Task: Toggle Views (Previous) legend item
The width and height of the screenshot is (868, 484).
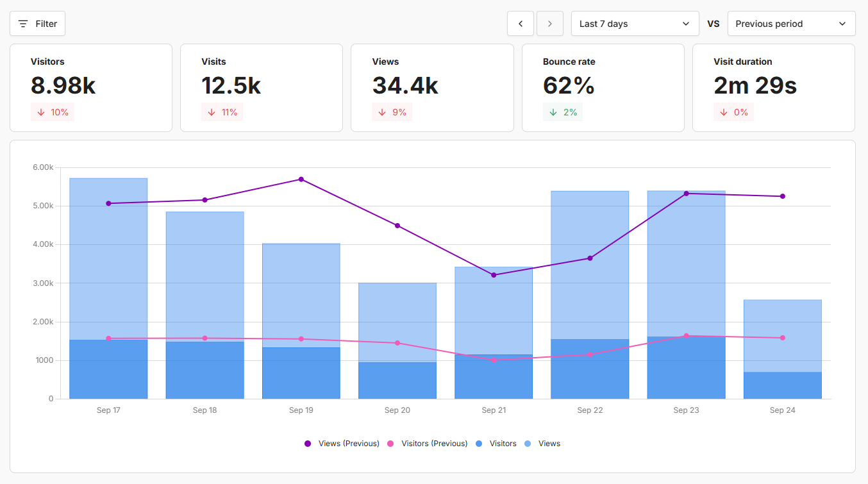Action: pyautogui.click(x=342, y=444)
